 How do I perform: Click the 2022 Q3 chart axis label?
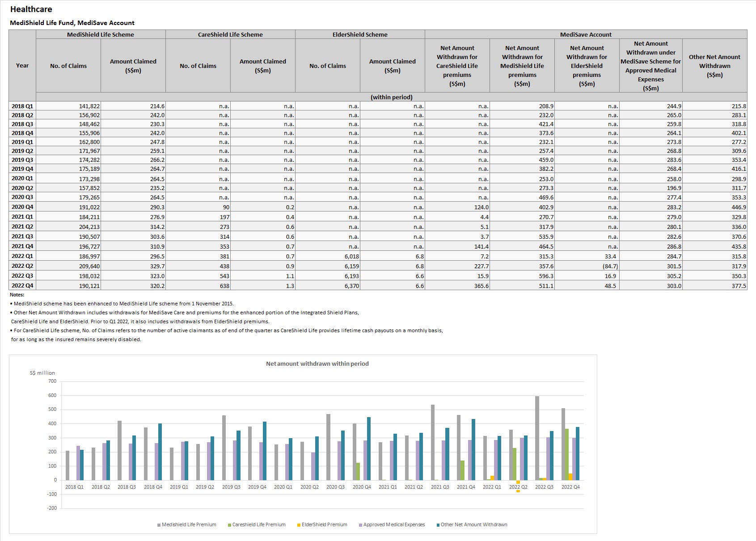pos(544,487)
